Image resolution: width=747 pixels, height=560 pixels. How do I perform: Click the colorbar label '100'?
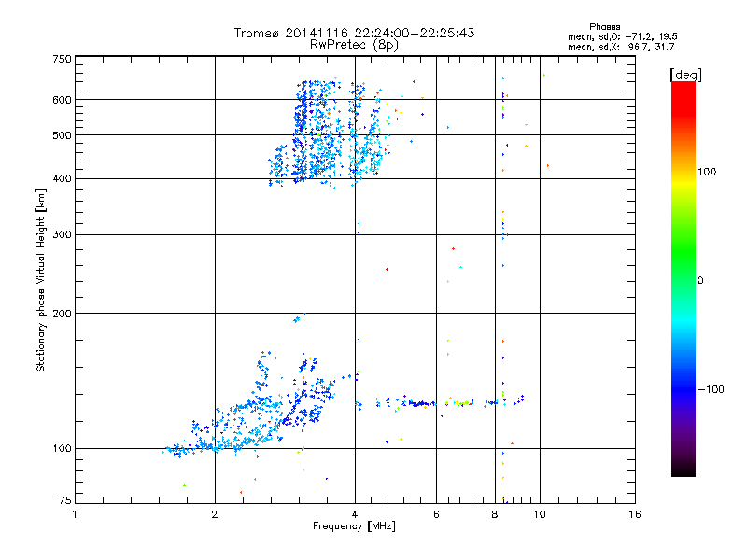click(707, 172)
